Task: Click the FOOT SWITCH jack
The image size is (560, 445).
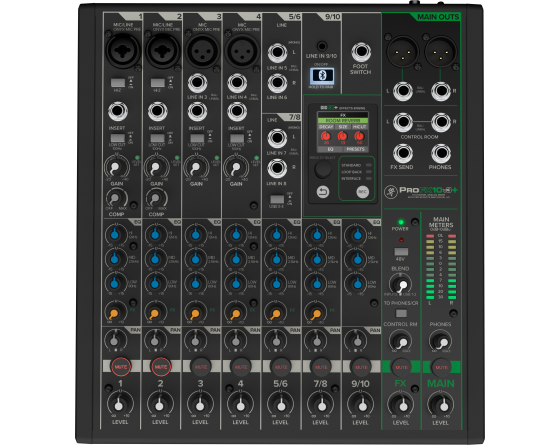Action: 361,52
